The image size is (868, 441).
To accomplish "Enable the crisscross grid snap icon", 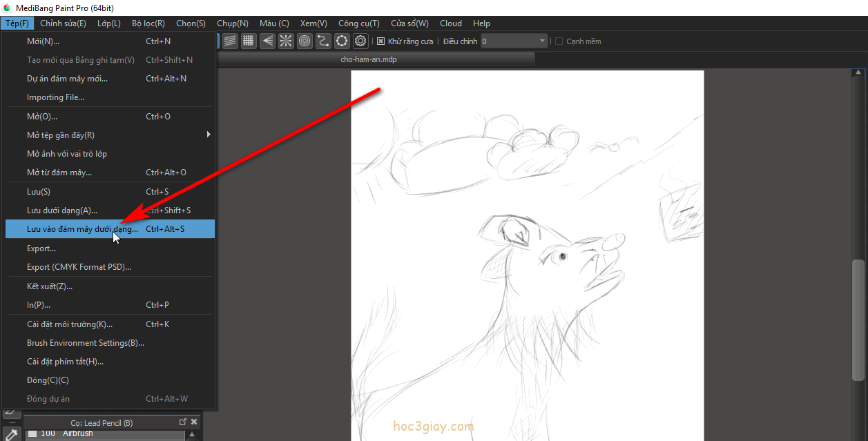I will point(249,41).
